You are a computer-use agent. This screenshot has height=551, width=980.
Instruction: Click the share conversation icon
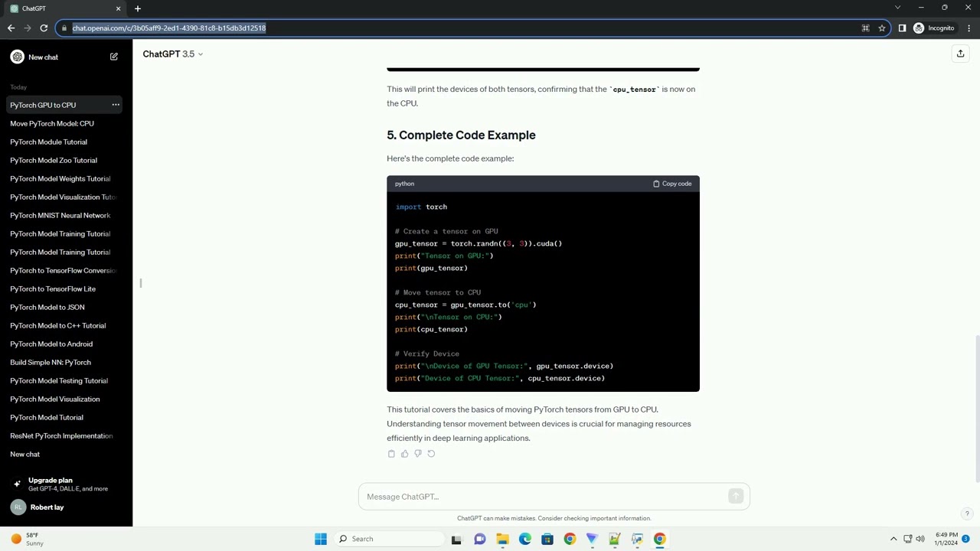[960, 54]
